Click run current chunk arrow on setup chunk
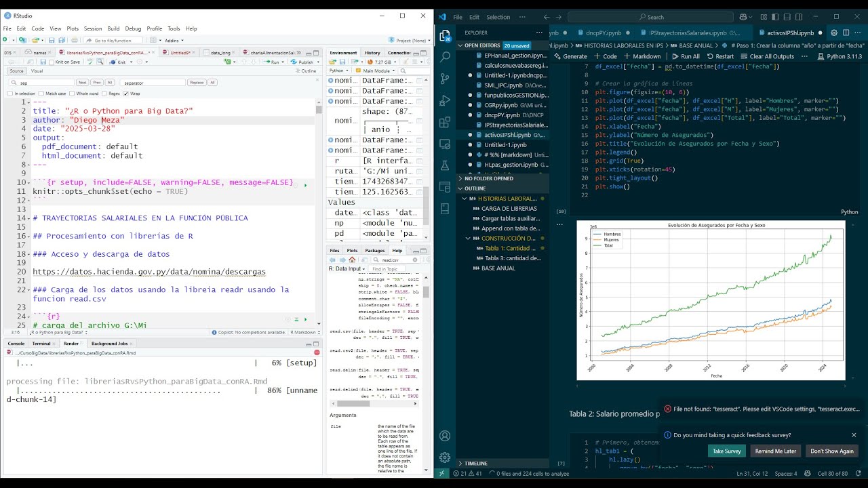Viewport: 868px width, 488px height. click(305, 184)
